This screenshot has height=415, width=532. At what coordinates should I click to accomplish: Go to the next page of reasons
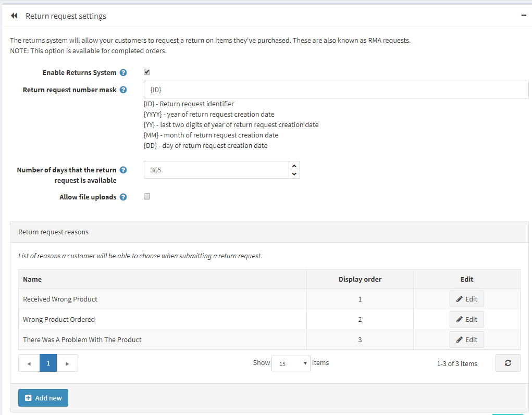[x=67, y=363]
